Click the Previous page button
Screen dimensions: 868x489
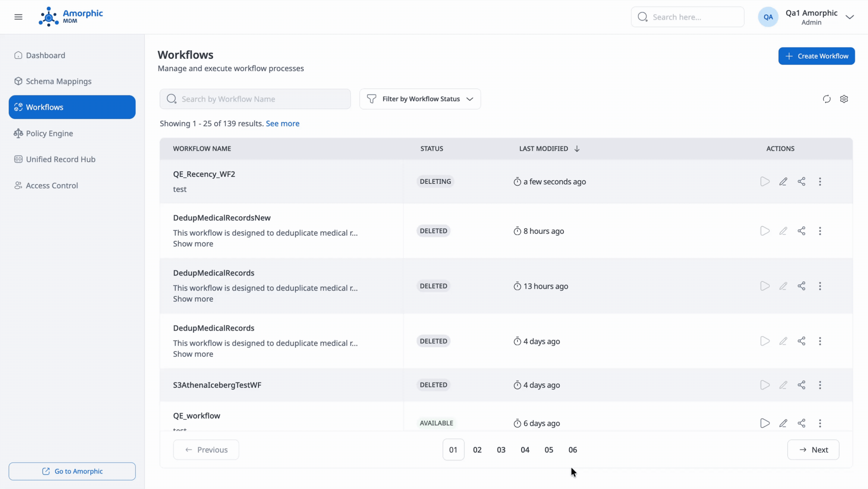tap(206, 450)
